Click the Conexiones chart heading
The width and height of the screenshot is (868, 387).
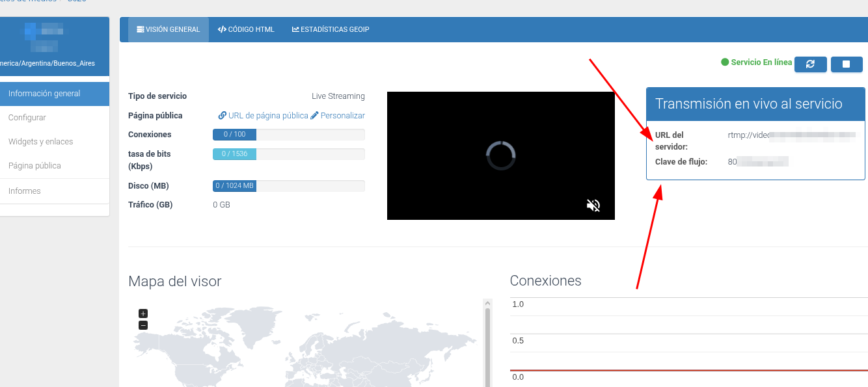546,280
